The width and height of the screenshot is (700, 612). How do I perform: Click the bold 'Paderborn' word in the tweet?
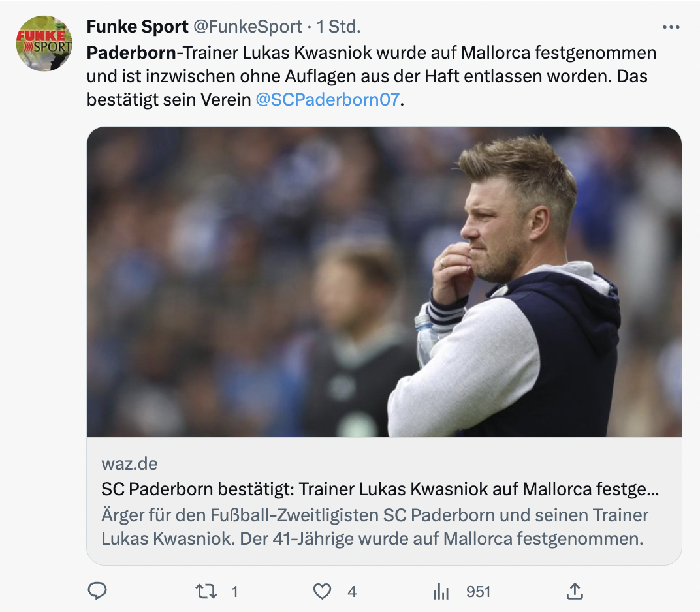point(131,52)
